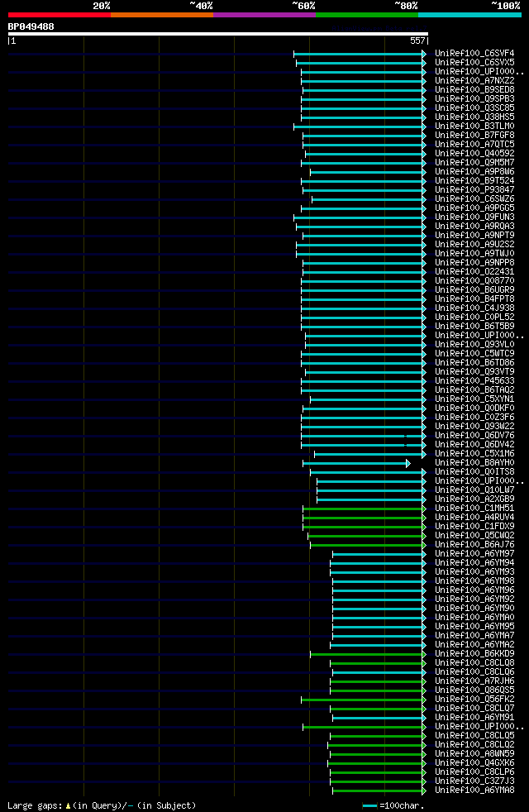
Task: Click the UniRef100_A8WN59 entry
Action: pos(474,754)
